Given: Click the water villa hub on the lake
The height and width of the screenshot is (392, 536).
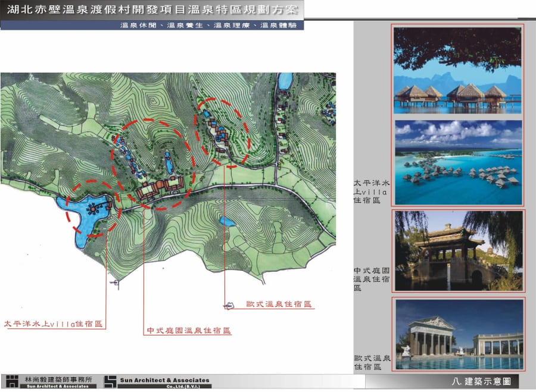Looking at the screenshot, I should (x=92, y=209).
